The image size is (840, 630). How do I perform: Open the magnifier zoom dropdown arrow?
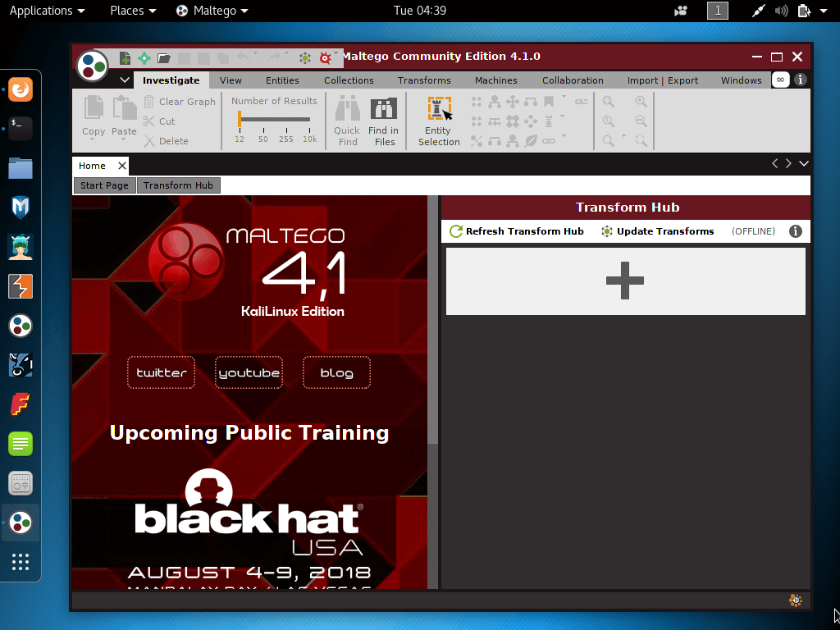coord(623,136)
